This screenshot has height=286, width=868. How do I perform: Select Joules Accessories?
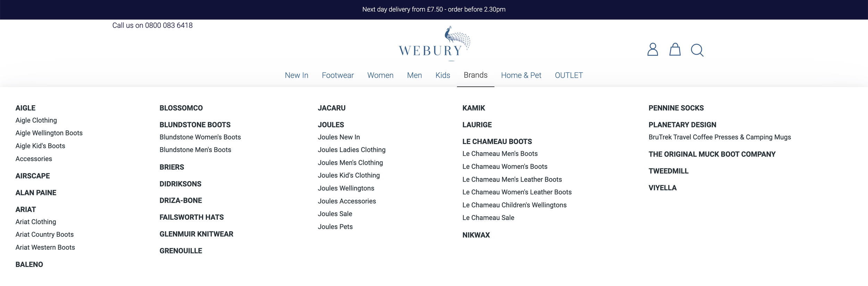pos(347,201)
